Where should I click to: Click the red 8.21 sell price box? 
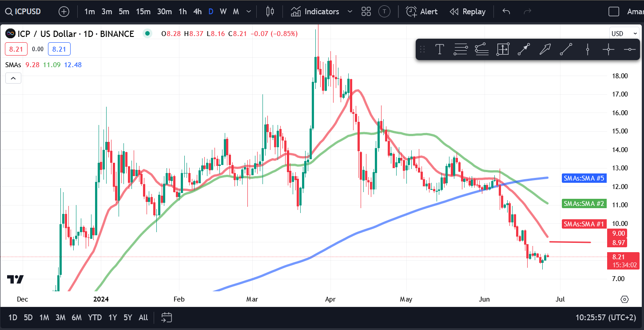pyautogui.click(x=16, y=49)
